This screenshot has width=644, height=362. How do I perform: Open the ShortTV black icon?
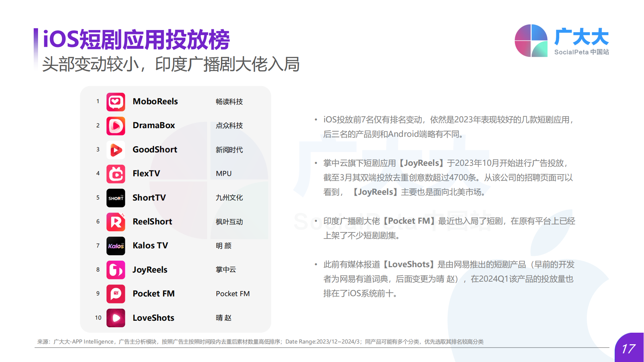coord(116,198)
